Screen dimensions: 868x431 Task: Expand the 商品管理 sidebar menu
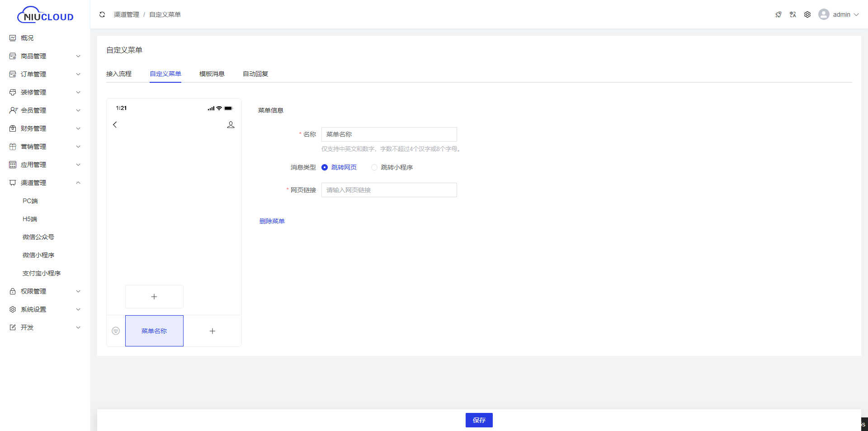tap(45, 56)
